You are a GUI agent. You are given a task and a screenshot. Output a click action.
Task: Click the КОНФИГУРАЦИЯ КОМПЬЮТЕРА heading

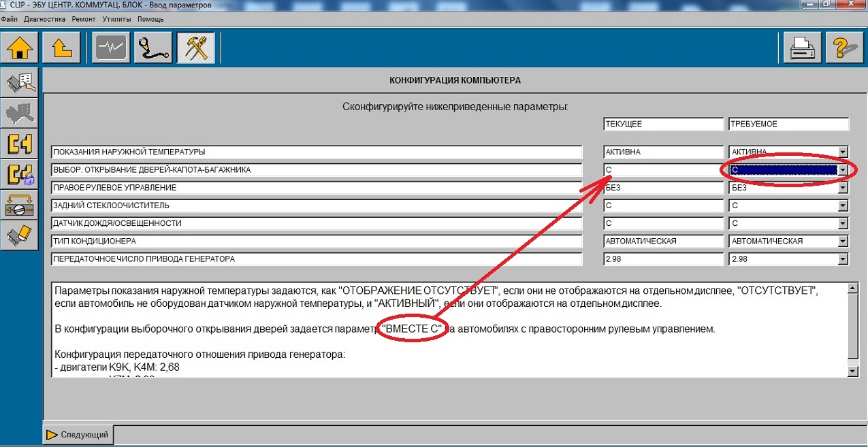pos(455,80)
